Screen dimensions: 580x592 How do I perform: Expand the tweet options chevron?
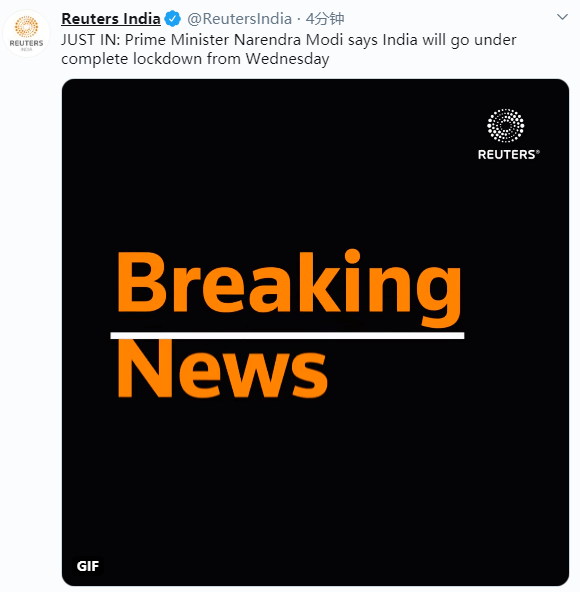(x=562, y=17)
